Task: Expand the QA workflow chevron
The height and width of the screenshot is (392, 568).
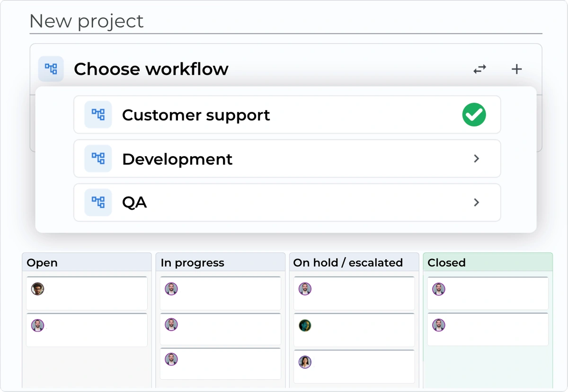Action: 477,203
